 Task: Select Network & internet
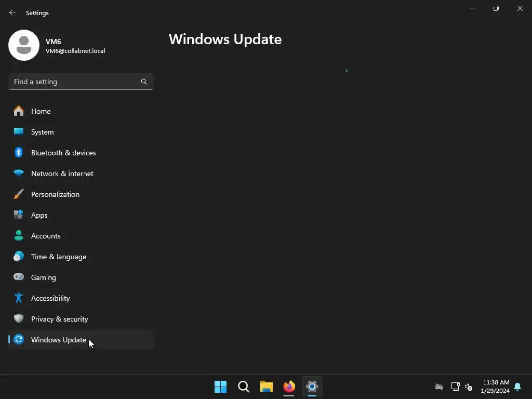click(81, 174)
